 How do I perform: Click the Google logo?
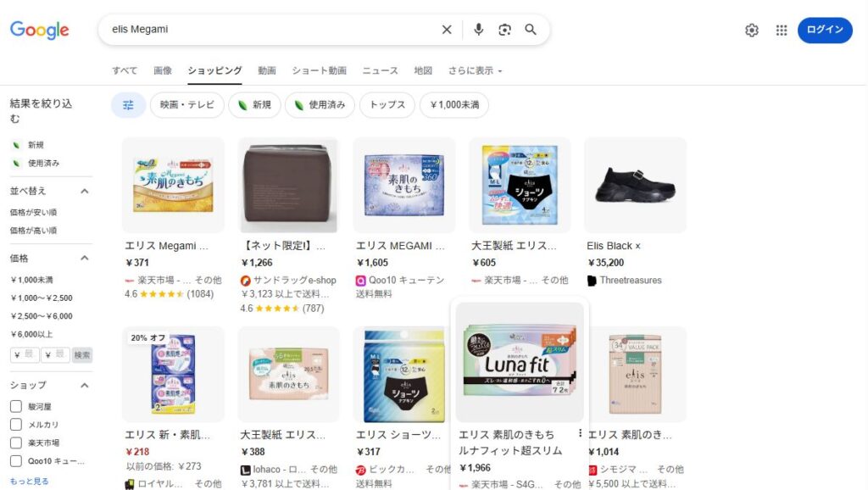[39, 30]
